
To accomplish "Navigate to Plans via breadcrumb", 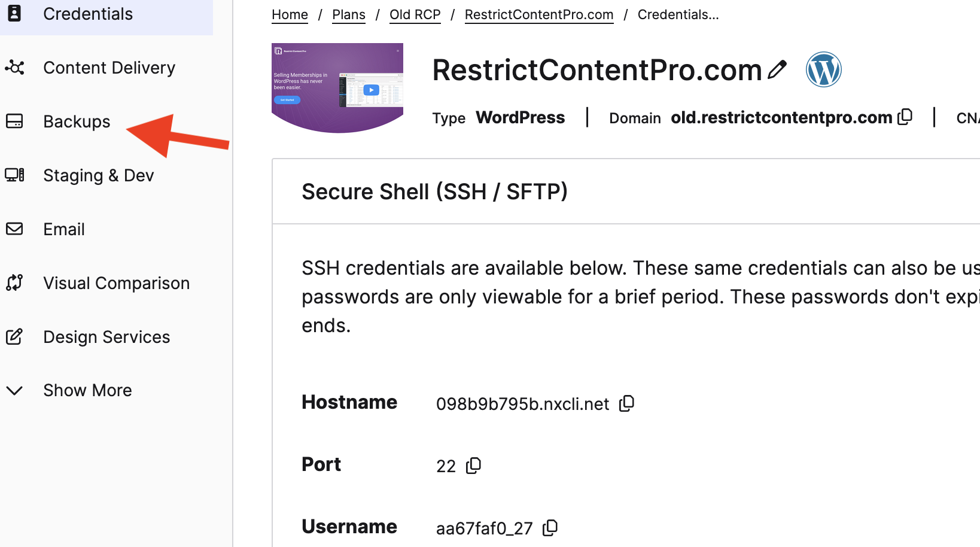I will pos(348,14).
